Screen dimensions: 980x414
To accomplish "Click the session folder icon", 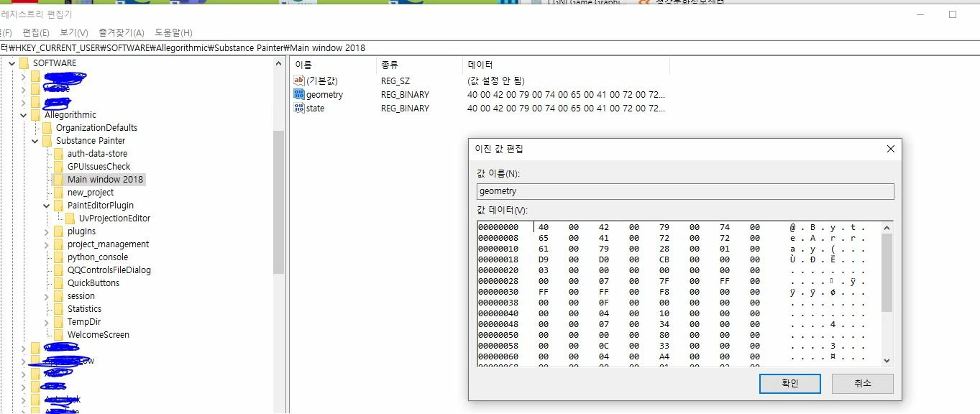I will [59, 296].
